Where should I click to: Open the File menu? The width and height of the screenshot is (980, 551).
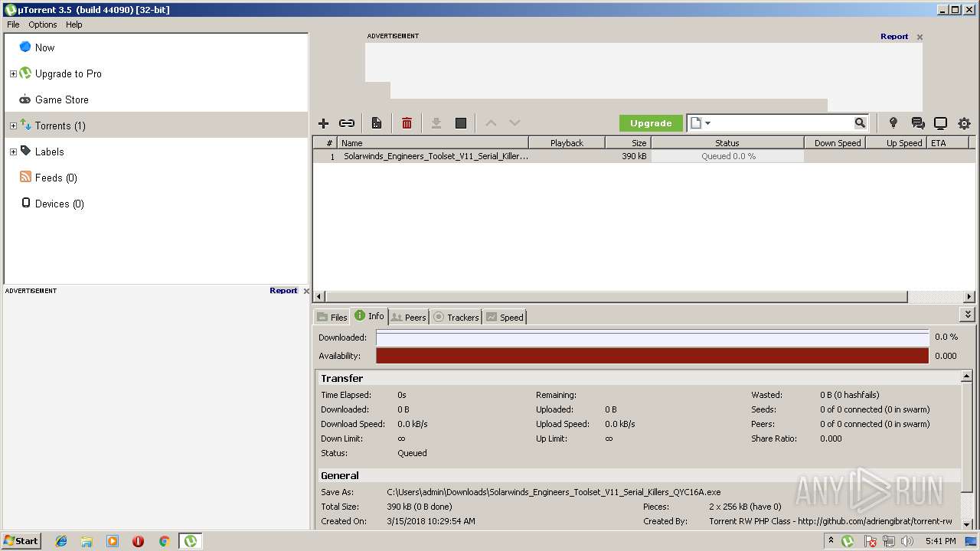(13, 24)
